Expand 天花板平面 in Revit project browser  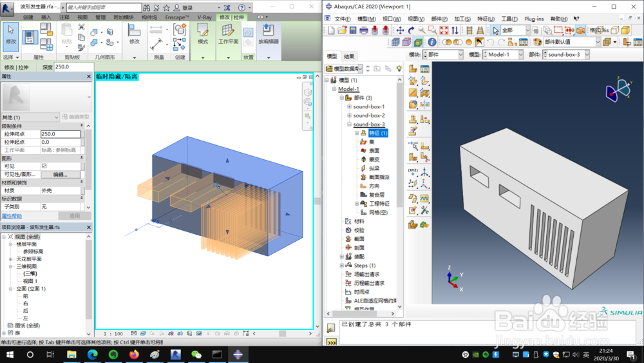pyautogui.click(x=11, y=259)
